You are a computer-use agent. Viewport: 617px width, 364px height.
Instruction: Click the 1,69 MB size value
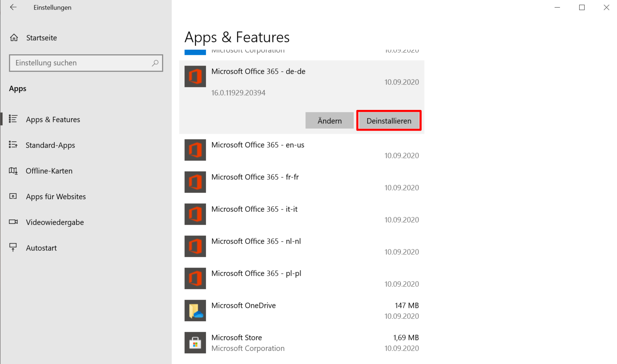tap(406, 338)
